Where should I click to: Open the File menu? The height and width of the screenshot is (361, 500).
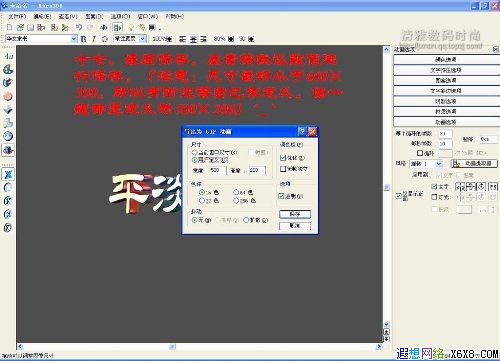[x=17, y=16]
